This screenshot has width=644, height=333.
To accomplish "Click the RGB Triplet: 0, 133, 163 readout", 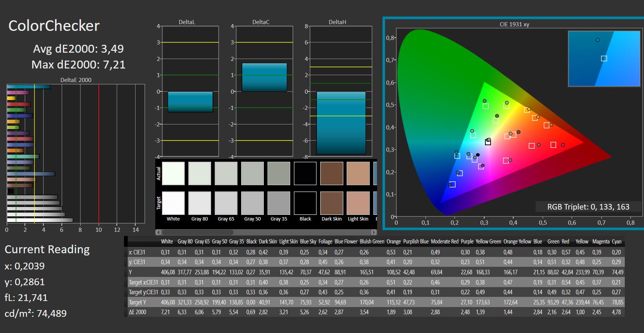I will point(588,207).
